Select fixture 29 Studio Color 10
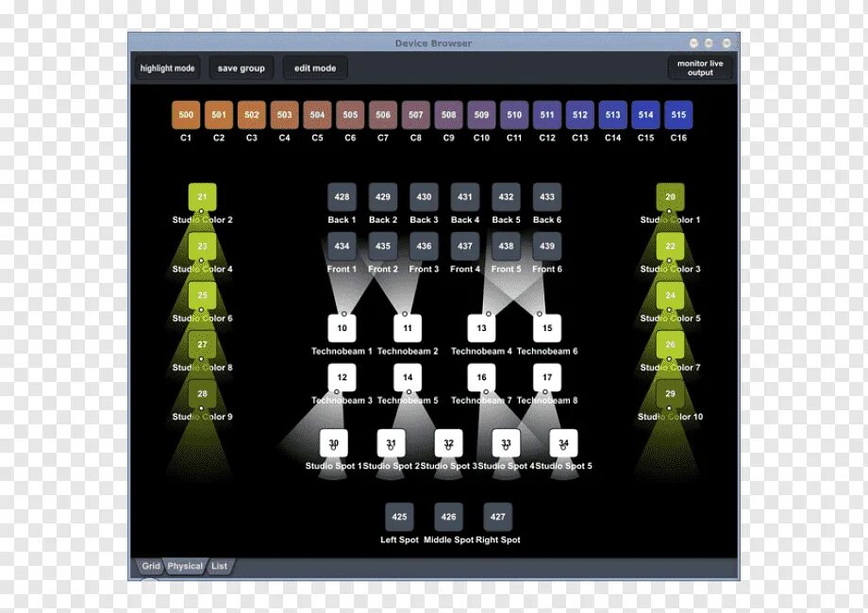 tap(671, 394)
